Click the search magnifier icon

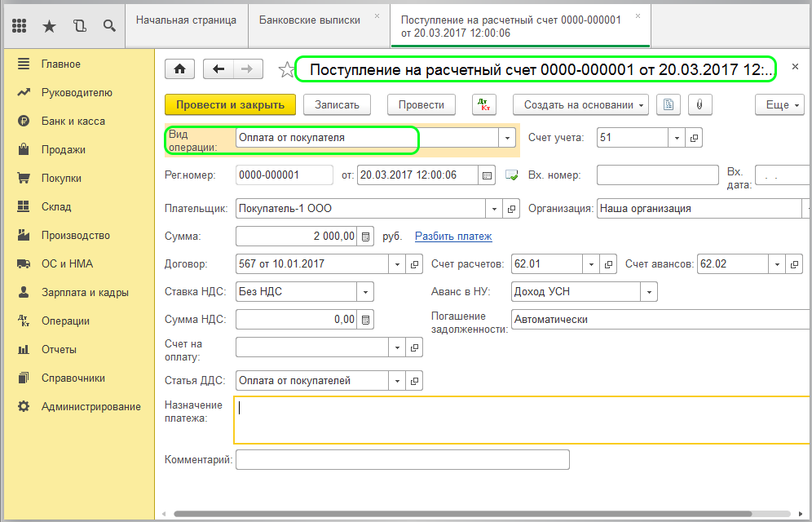pos(108,26)
